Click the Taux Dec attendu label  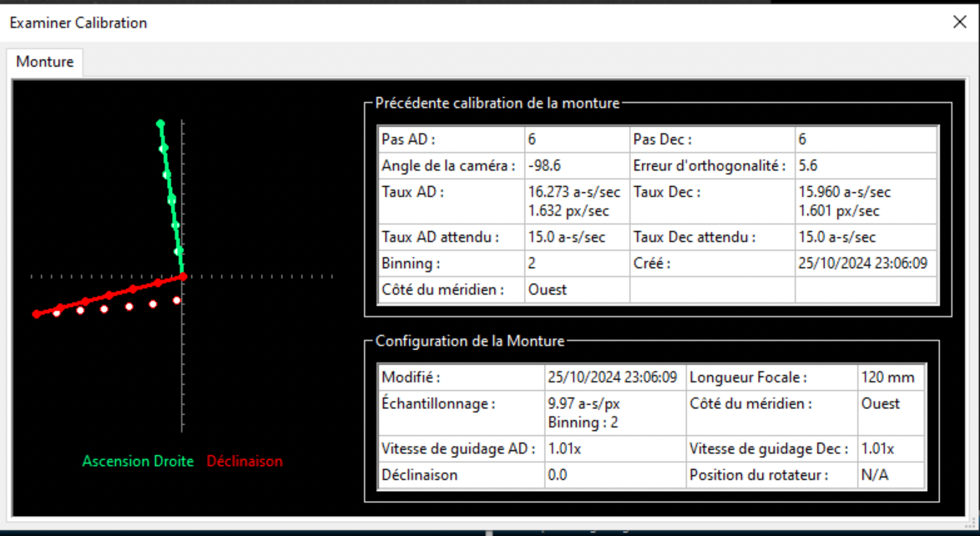click(x=695, y=238)
